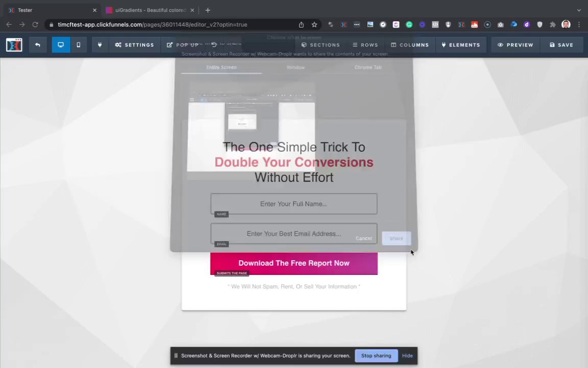Screen dimensions: 588x368
Task: Click the editor back arrow button
Action: 37,44
